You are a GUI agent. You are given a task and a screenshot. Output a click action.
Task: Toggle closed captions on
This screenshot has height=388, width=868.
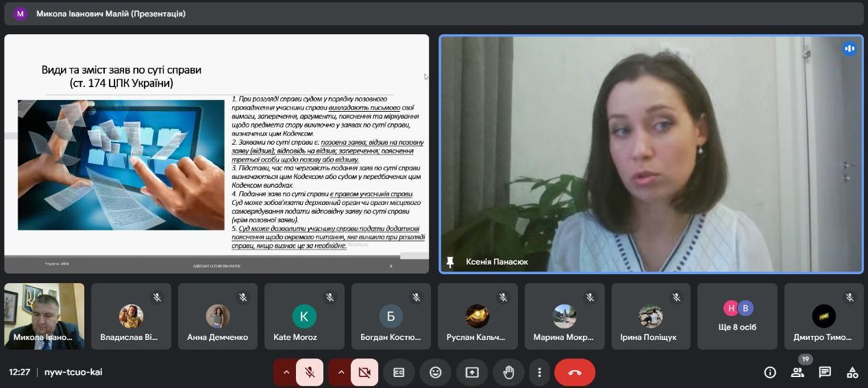(x=399, y=372)
